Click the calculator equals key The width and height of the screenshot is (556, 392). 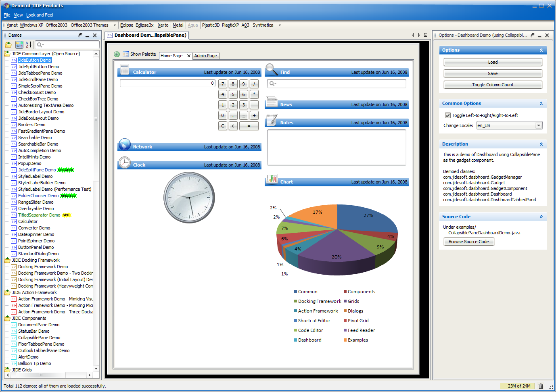click(249, 126)
